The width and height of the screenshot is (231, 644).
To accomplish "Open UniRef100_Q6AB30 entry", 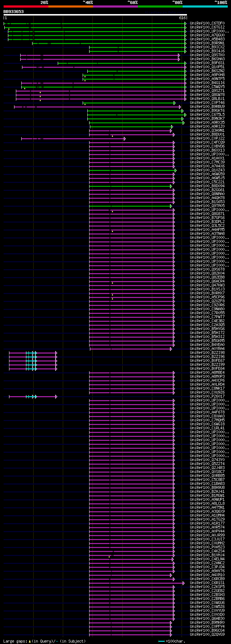I will (x=208, y=619).
